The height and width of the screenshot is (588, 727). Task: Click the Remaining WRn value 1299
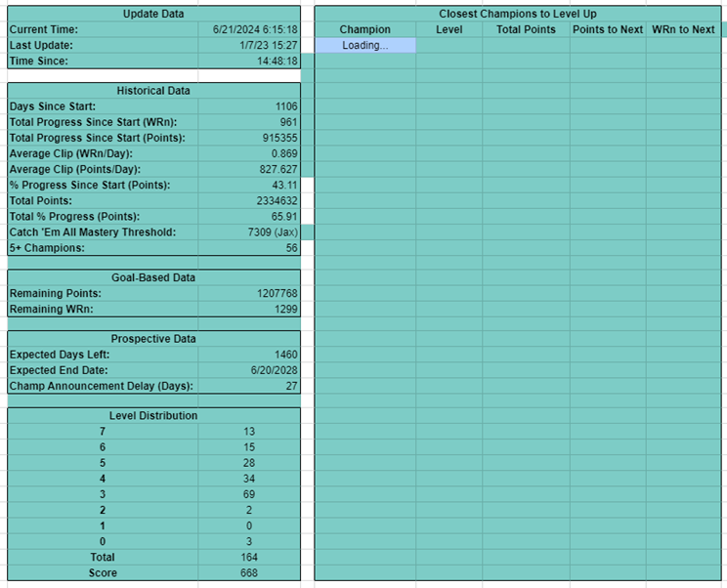click(x=249, y=309)
